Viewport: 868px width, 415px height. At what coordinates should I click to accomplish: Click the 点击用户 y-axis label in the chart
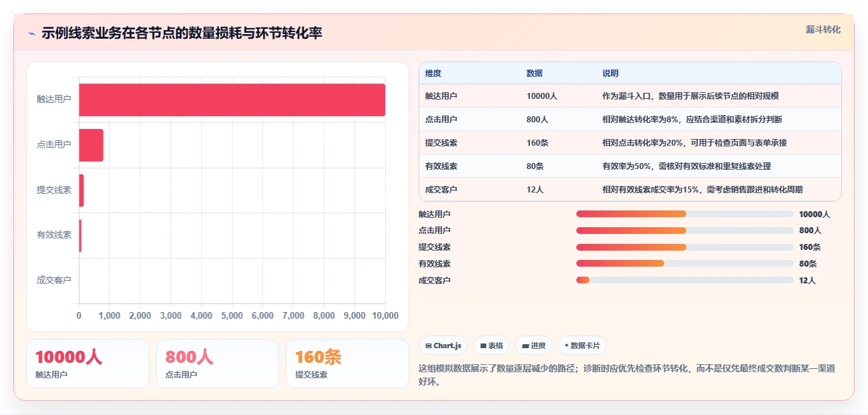click(x=54, y=144)
